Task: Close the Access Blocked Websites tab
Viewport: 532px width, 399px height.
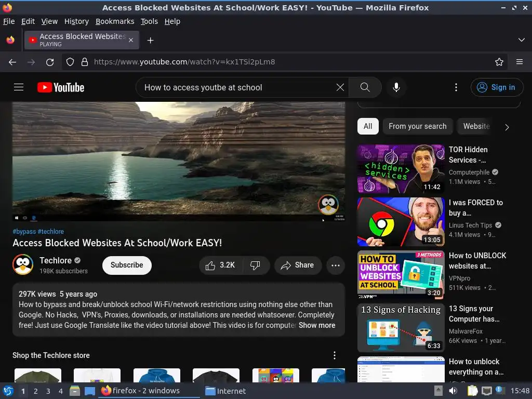Action: pos(131,40)
